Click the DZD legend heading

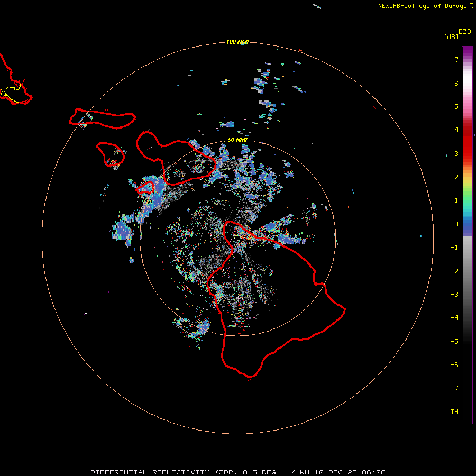465,32
